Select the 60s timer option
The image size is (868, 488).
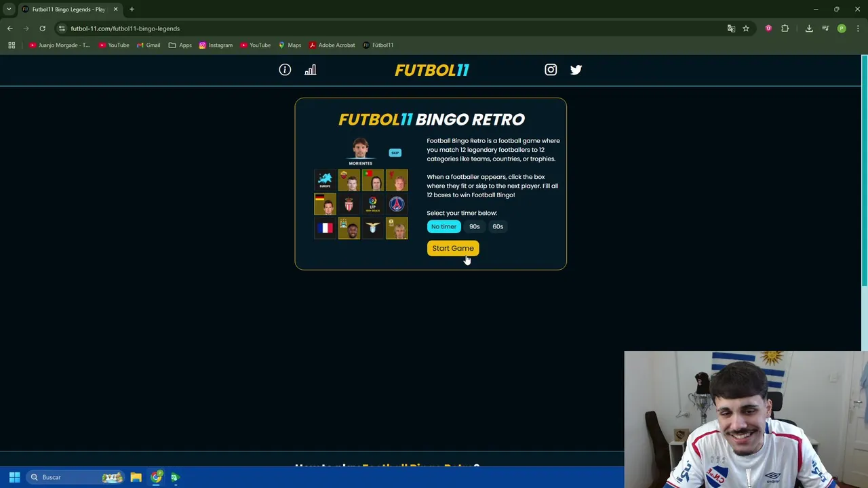pyautogui.click(x=498, y=226)
